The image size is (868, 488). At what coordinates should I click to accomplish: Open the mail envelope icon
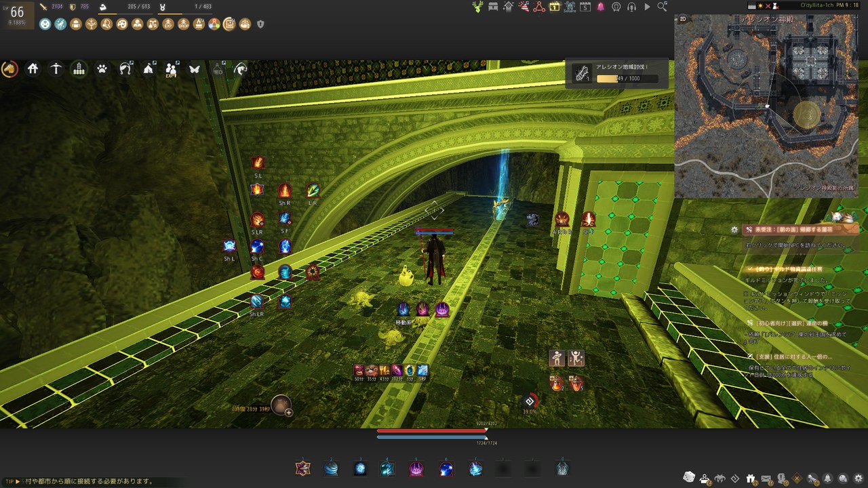(x=766, y=479)
